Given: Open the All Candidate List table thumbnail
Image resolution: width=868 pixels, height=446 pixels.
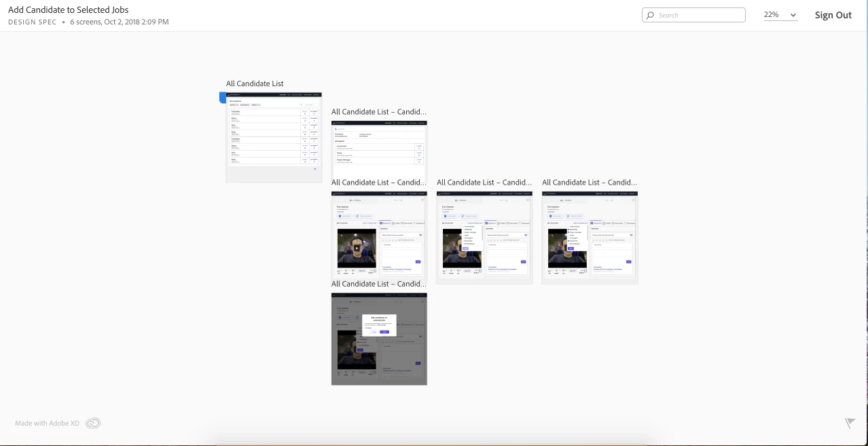Looking at the screenshot, I should [274, 137].
